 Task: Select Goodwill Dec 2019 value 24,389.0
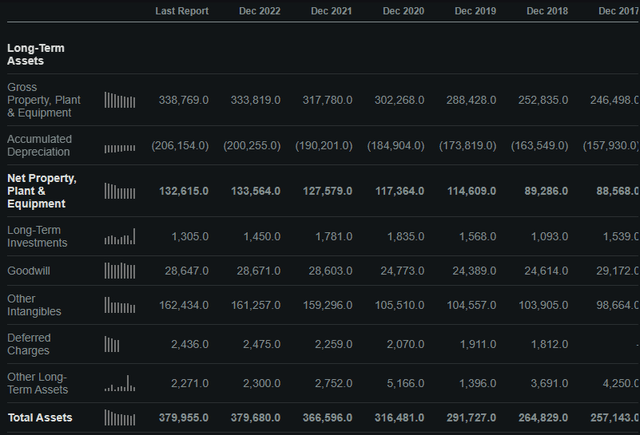coord(474,271)
